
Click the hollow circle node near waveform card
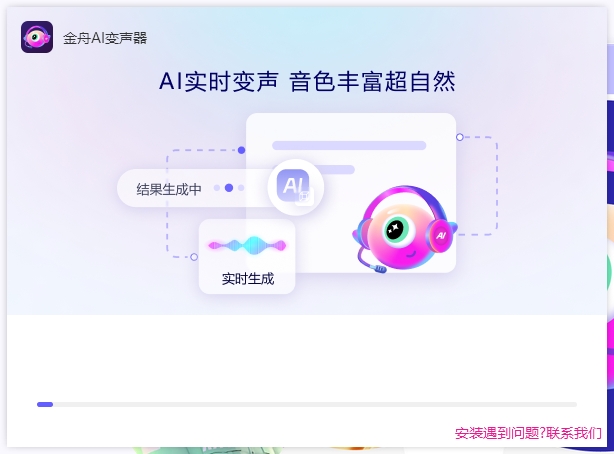194,257
